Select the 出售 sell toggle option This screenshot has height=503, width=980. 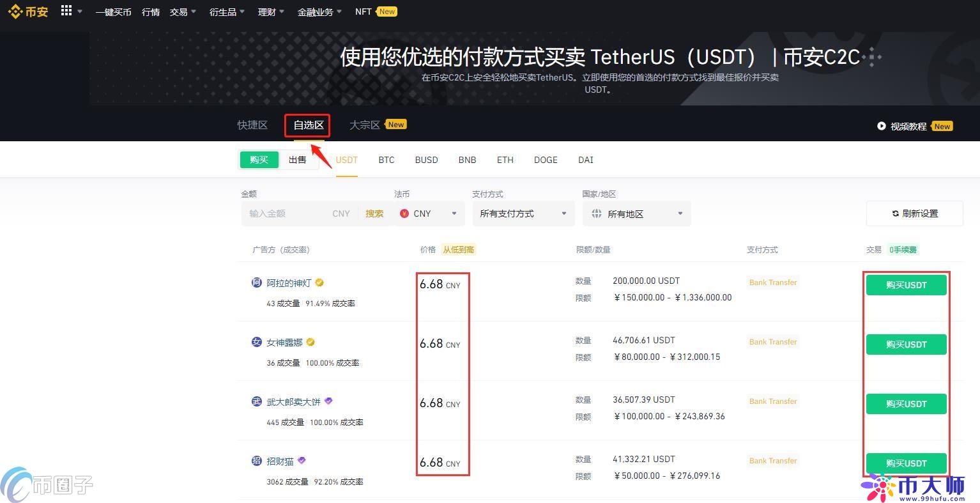(x=296, y=159)
